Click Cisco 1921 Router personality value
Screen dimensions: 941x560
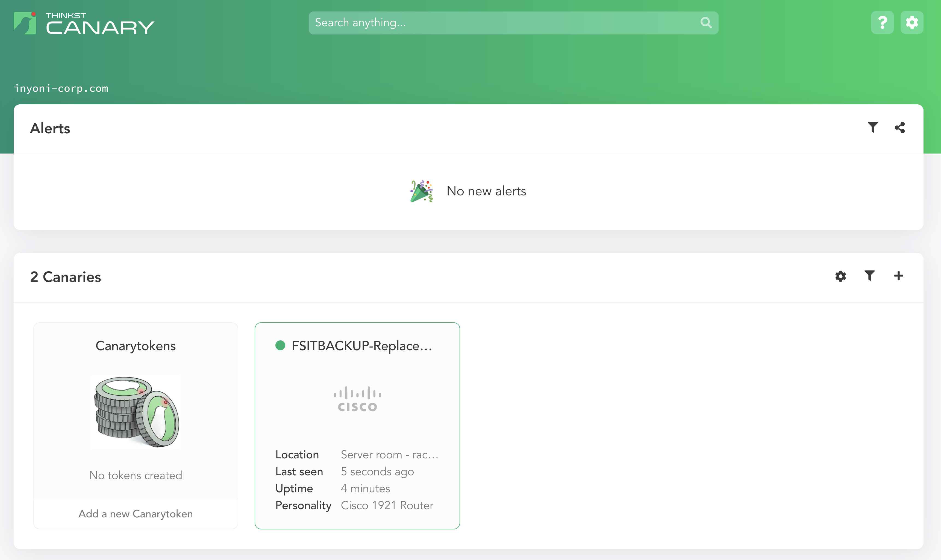click(x=387, y=506)
